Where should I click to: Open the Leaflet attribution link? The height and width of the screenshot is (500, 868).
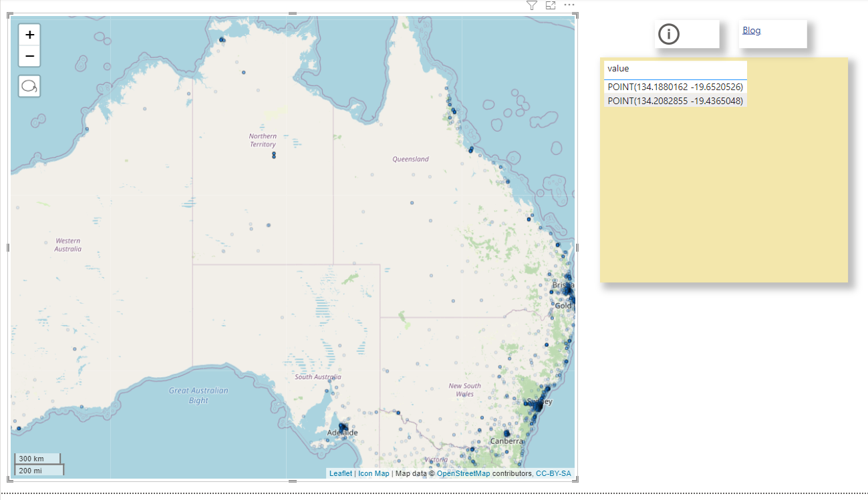pyautogui.click(x=341, y=473)
